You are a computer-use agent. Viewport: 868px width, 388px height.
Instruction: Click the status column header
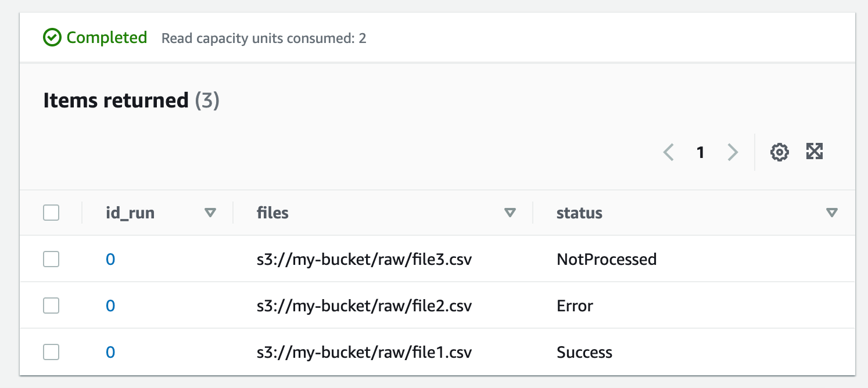[x=579, y=213]
